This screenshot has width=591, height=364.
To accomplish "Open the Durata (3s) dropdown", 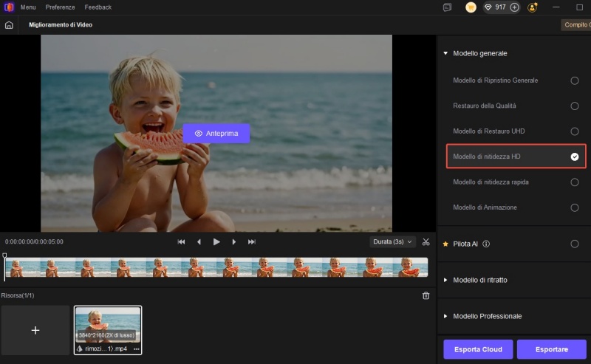I will tap(393, 241).
